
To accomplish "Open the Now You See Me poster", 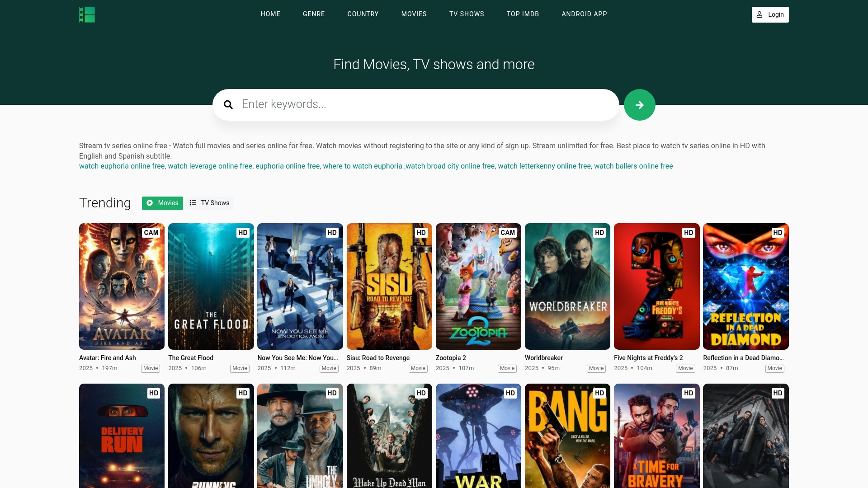I will (300, 286).
